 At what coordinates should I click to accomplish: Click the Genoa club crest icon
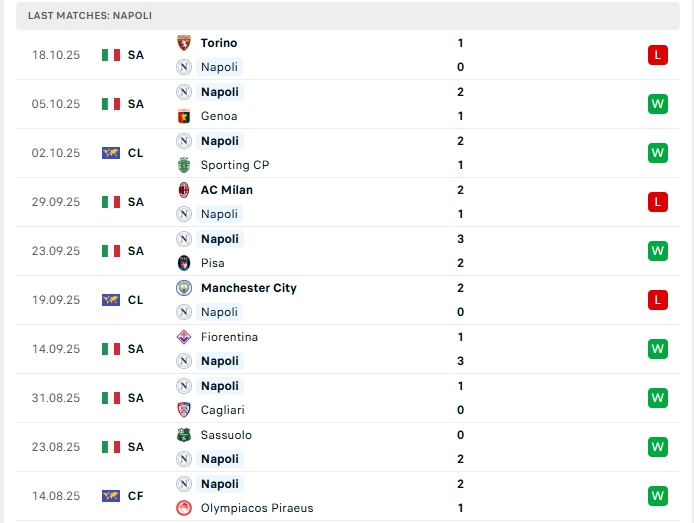[184, 116]
